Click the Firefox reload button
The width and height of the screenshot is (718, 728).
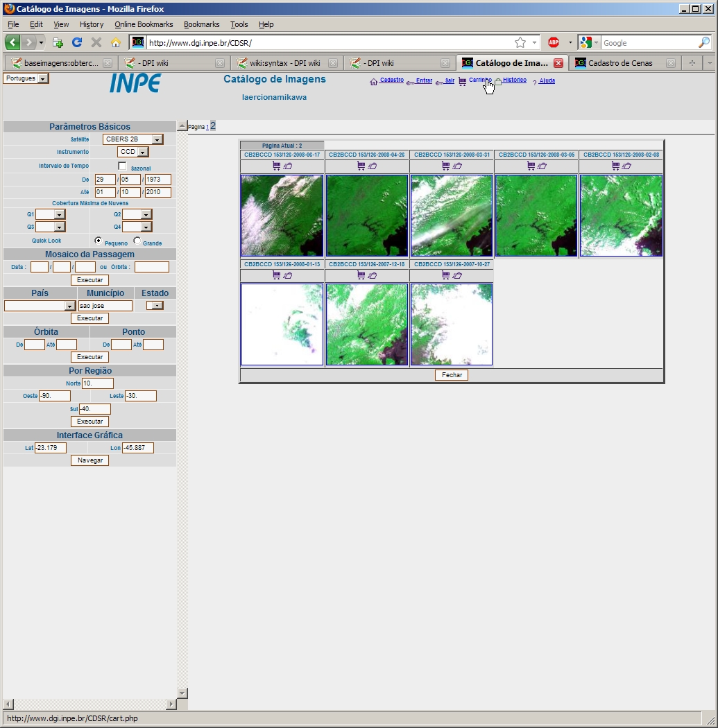click(x=77, y=42)
